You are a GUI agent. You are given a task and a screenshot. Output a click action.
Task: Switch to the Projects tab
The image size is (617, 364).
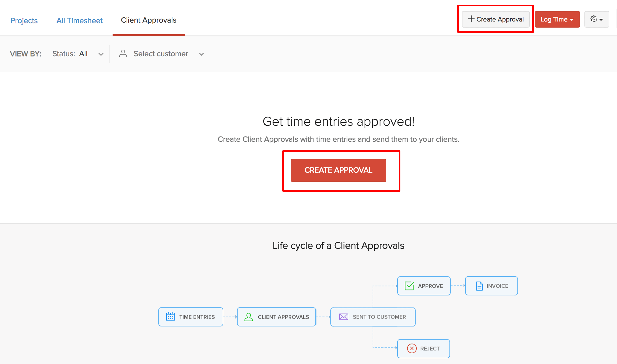[x=24, y=20]
